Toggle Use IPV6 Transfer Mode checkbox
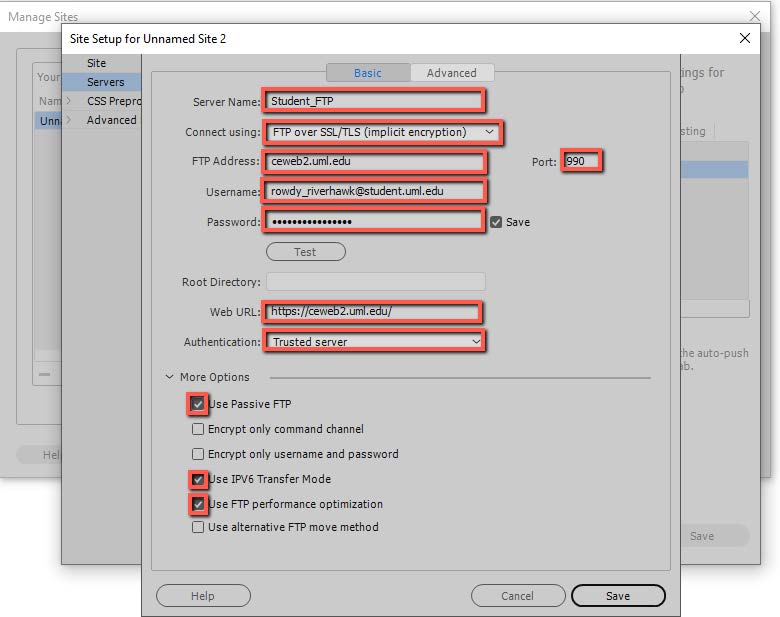The height and width of the screenshot is (617, 780). point(198,479)
